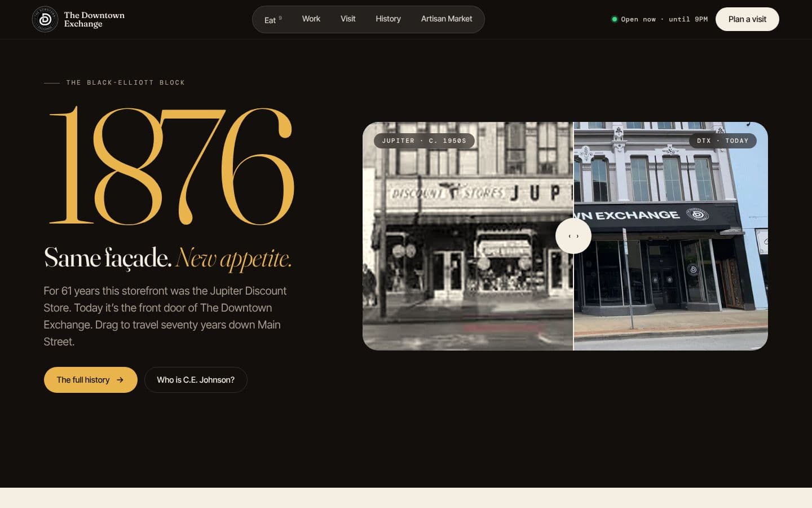Viewport: 812px width, 508px height.
Task: Click the Jupiter c. 1950s photo label
Action: coord(424,141)
